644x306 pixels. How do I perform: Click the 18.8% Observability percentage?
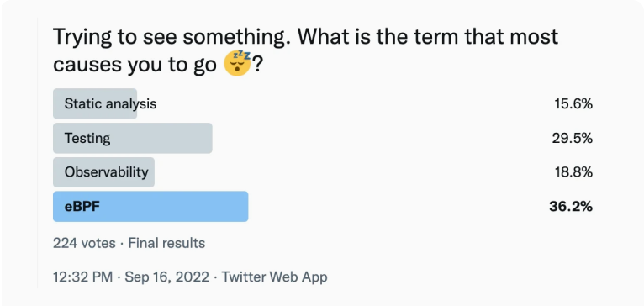tap(573, 172)
